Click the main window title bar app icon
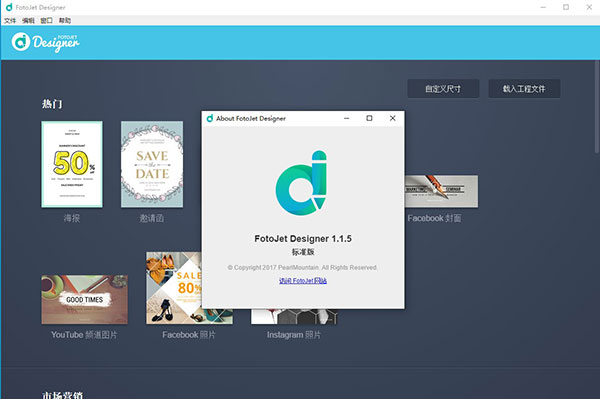Screen dimensions: 600x399 pyautogui.click(x=9, y=7)
